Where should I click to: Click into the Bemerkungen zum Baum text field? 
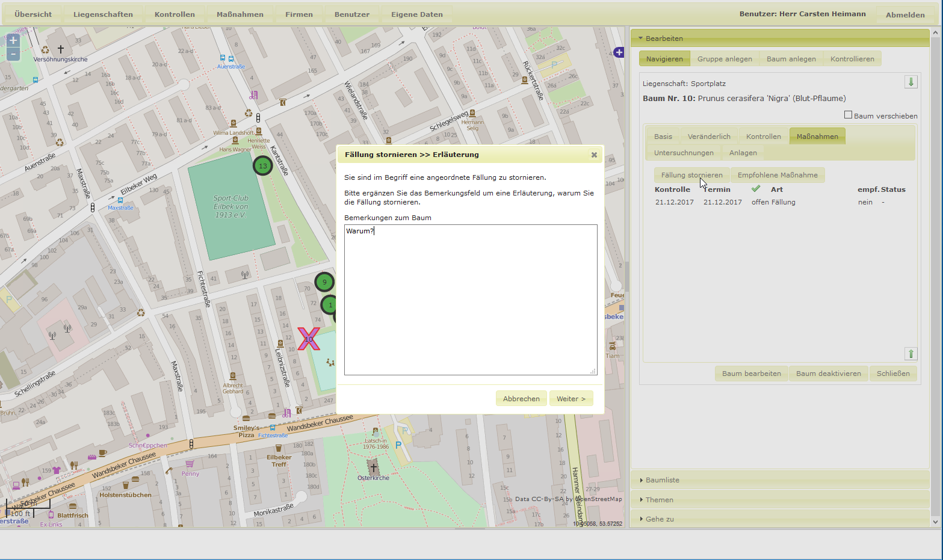(x=471, y=300)
